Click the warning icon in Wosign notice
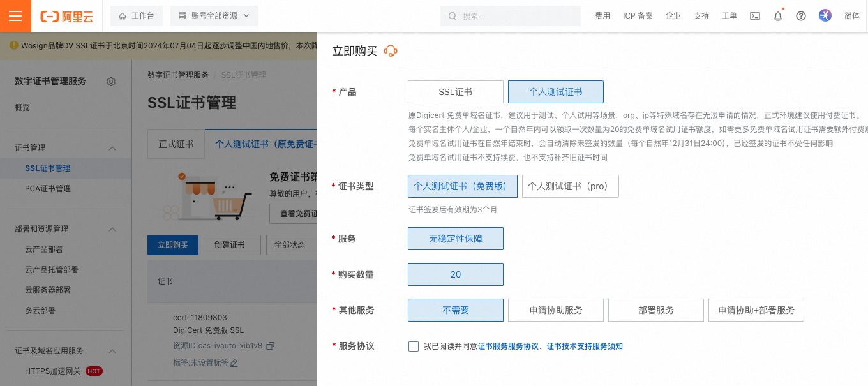The width and height of the screenshot is (868, 386). tap(13, 46)
